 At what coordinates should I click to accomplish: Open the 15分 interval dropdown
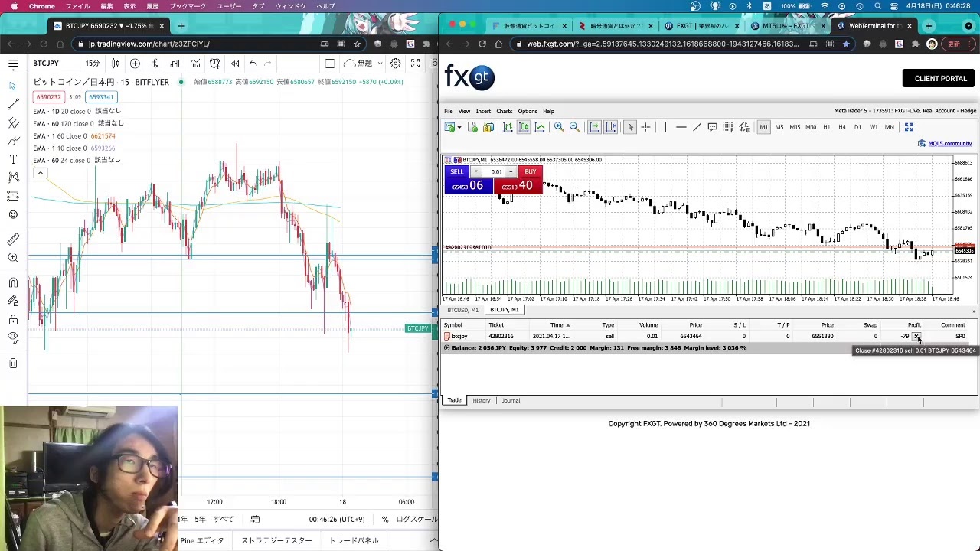click(92, 64)
